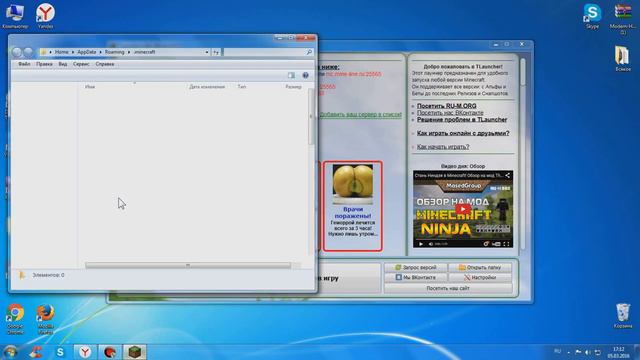Open the folder icon on the right of the desktop
The image size is (640, 360).
622,58
